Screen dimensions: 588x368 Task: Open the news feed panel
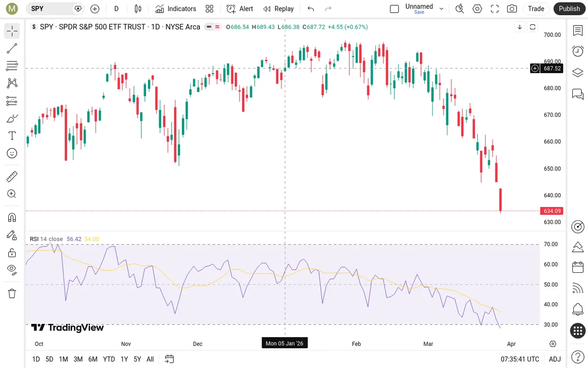(x=578, y=289)
